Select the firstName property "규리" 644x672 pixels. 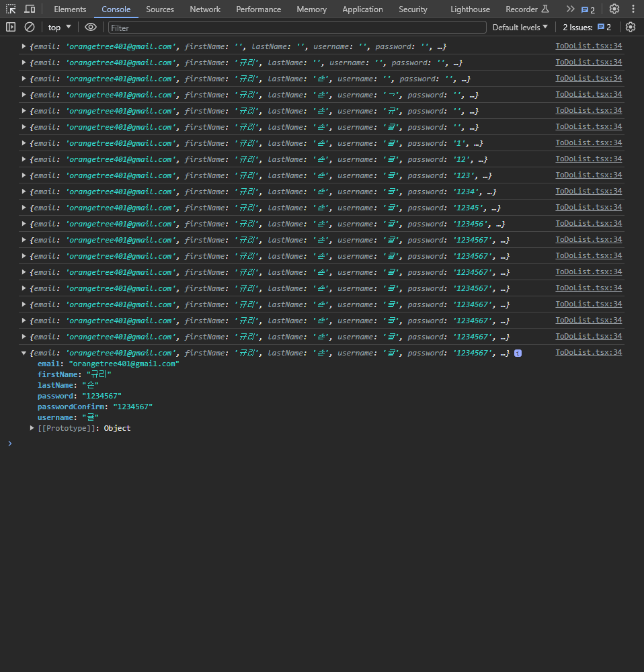point(99,374)
